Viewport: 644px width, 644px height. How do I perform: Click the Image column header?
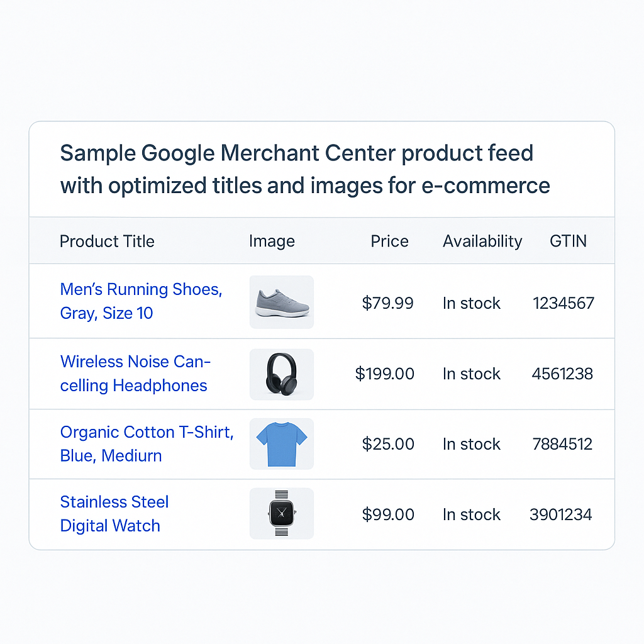[272, 241]
